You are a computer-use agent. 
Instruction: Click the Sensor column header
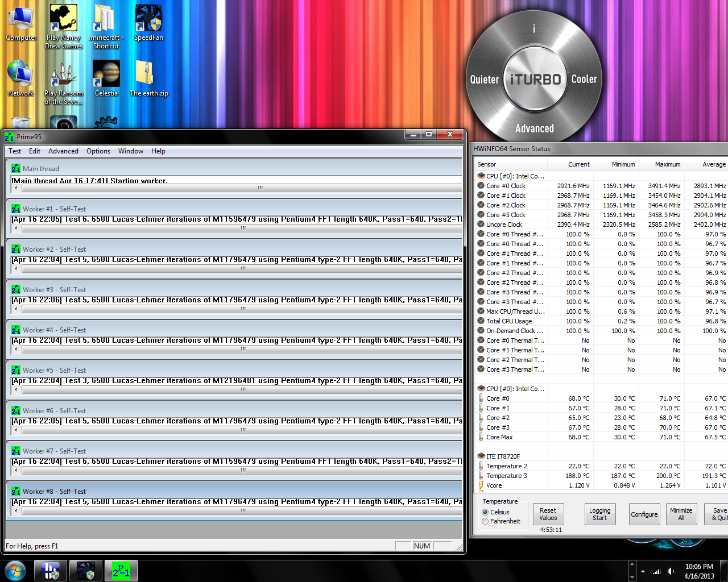point(511,164)
